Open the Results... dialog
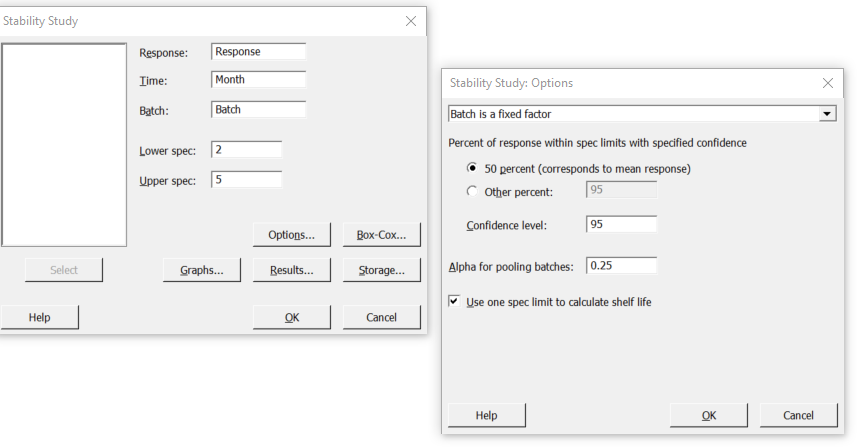This screenshot has width=867, height=447. [x=291, y=270]
